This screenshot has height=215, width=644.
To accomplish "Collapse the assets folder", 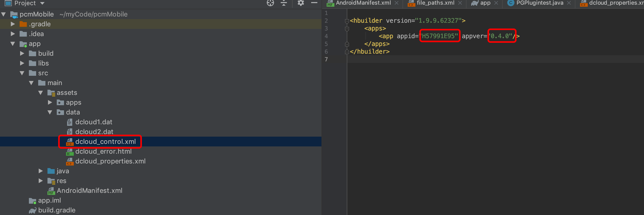I will (41, 93).
